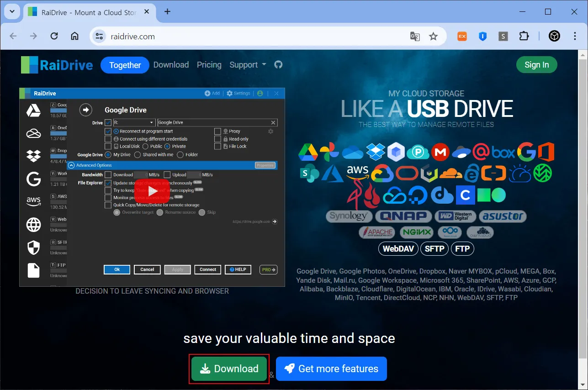588x390 pixels.
Task: Select the OneDrive cloud logo in the grid
Action: coord(352,152)
